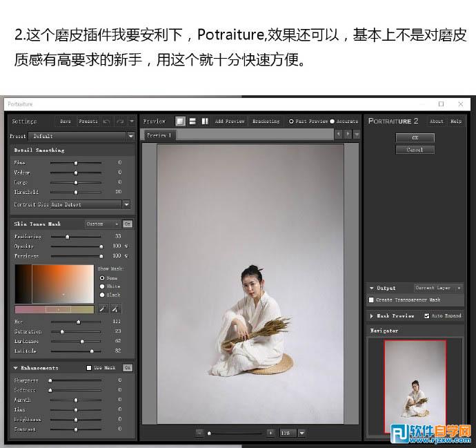Viewport: 476px width, 448px height.
Task: Choose the Accurate preview radio option
Action: click(332, 121)
